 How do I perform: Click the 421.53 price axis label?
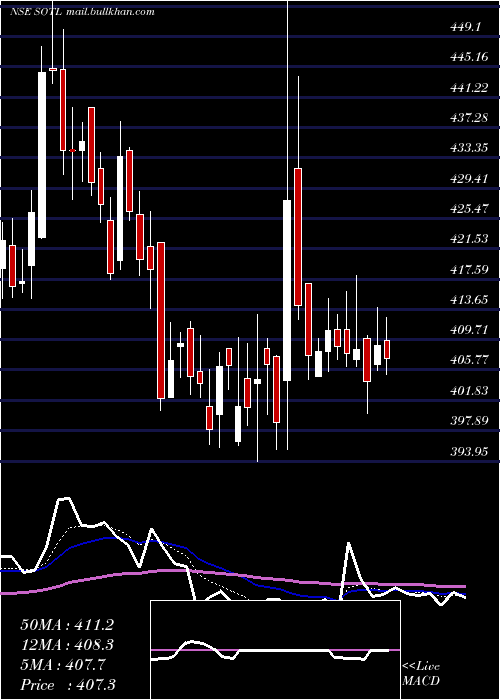(x=469, y=239)
